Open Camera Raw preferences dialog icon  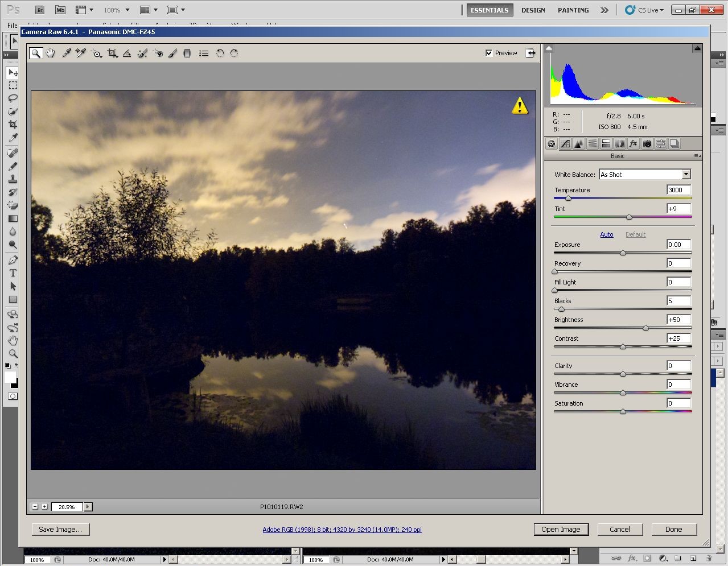click(204, 53)
